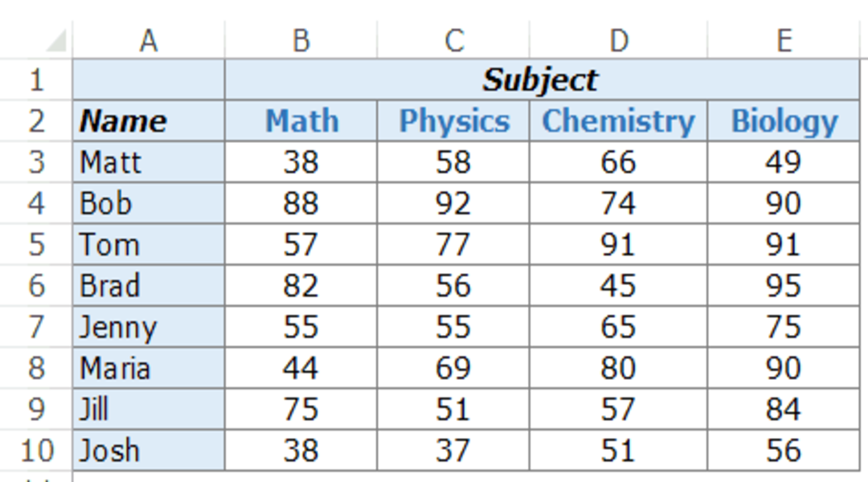Select the Chemistry column heading cell
Image resolution: width=868 pixels, height=482 pixels.
618,120
